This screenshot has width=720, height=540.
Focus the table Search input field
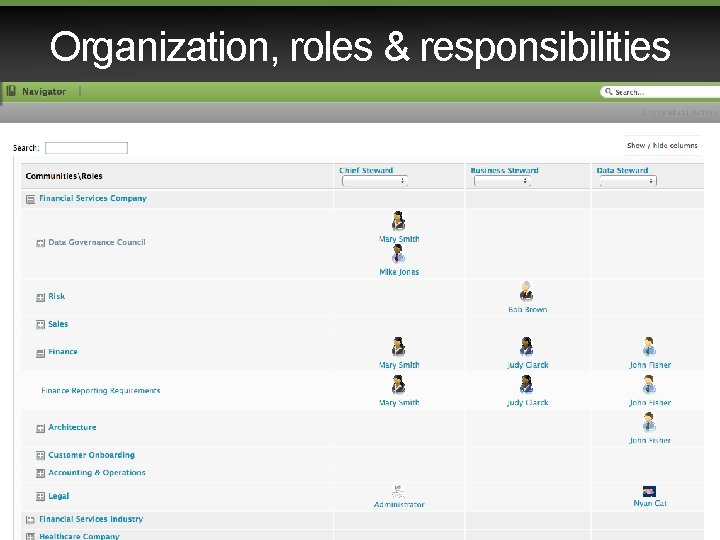click(86, 148)
